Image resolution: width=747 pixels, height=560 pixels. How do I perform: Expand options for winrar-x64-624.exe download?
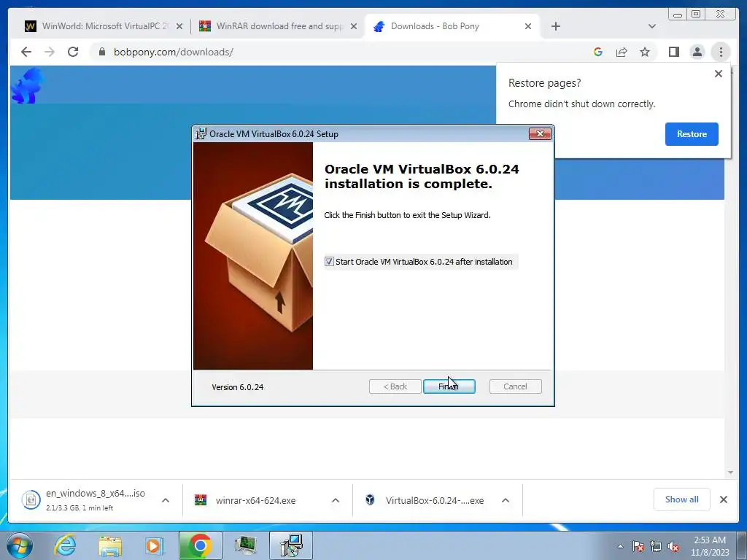(336, 500)
